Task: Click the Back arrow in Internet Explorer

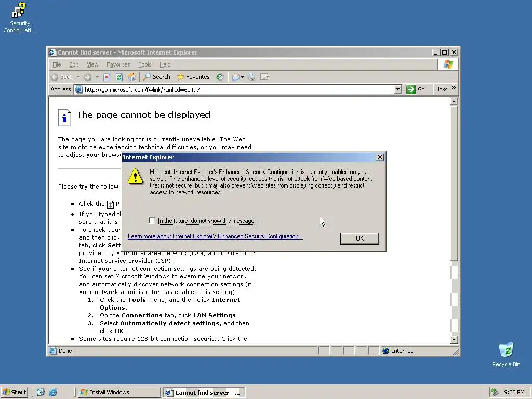Action: [x=62, y=77]
